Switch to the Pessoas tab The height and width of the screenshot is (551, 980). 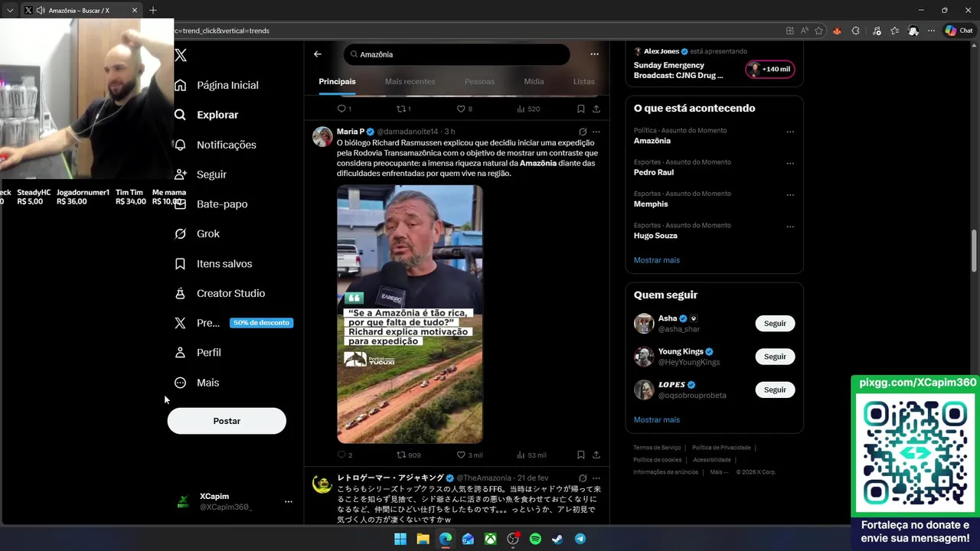479,81
